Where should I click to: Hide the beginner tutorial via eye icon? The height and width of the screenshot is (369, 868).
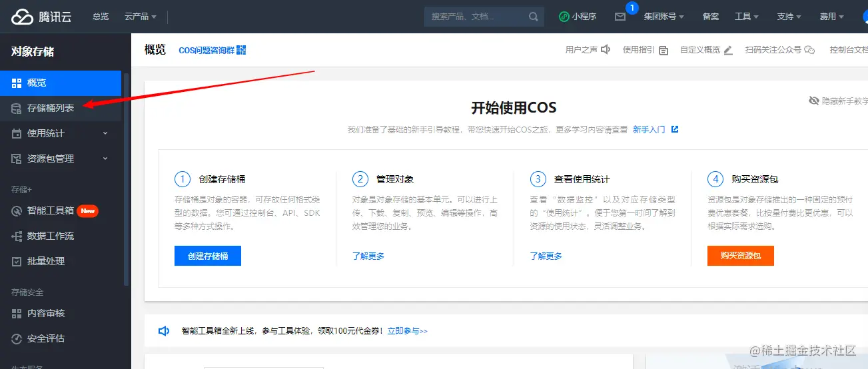813,101
